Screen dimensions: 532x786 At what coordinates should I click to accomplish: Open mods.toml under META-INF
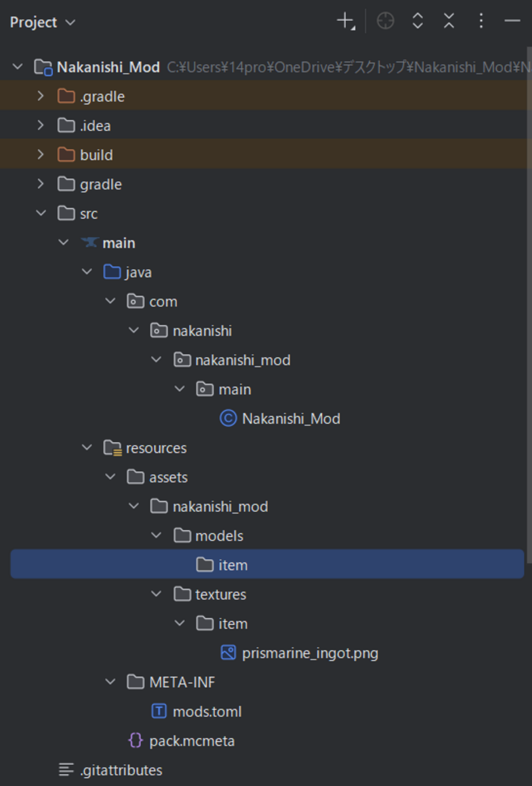(x=207, y=711)
